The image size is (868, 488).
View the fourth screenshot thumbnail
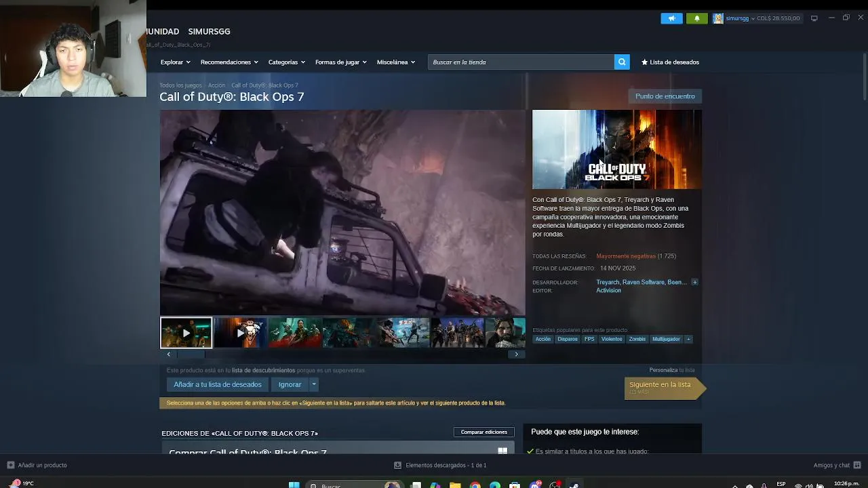click(349, 333)
